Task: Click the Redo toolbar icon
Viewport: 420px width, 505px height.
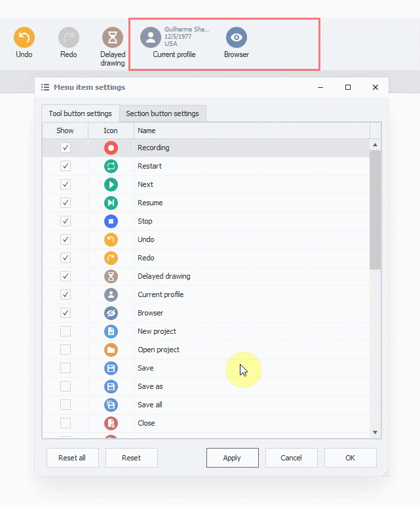Action: 68,37
